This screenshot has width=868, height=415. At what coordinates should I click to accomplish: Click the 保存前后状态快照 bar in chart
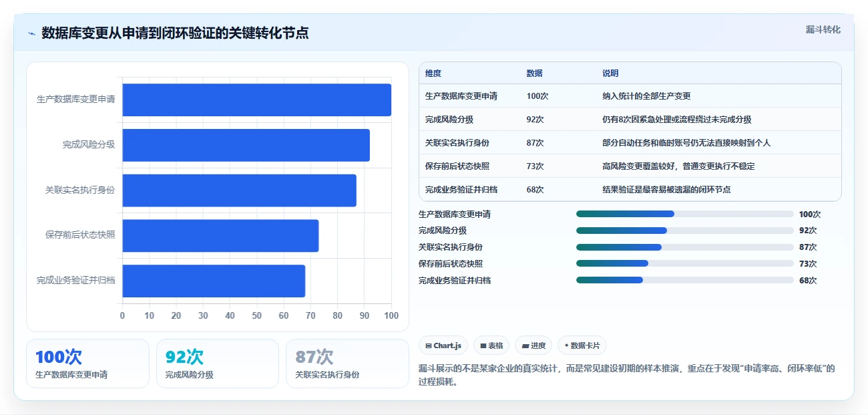tap(220, 236)
